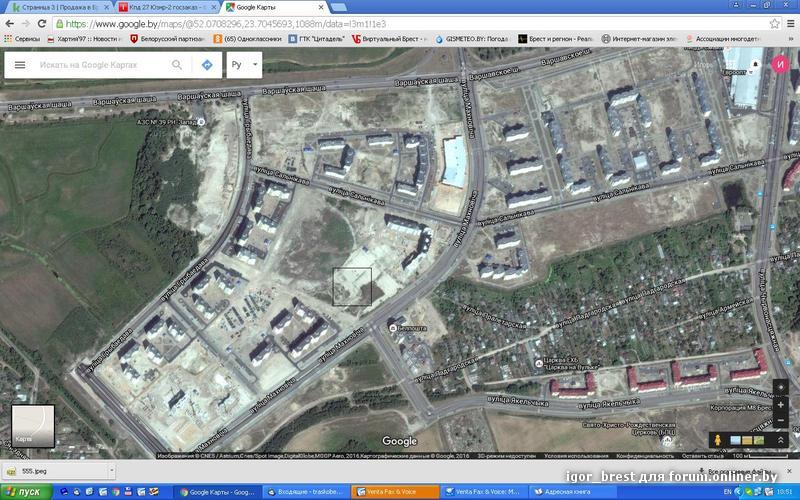Viewport: 800px width, 500px height.
Task: Reload the current page
Action: (42, 23)
